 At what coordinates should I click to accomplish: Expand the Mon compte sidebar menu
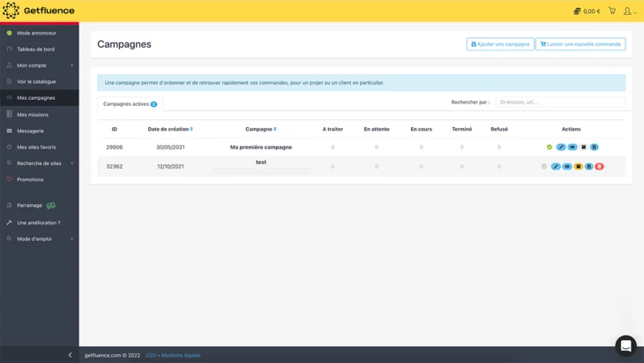[40, 65]
